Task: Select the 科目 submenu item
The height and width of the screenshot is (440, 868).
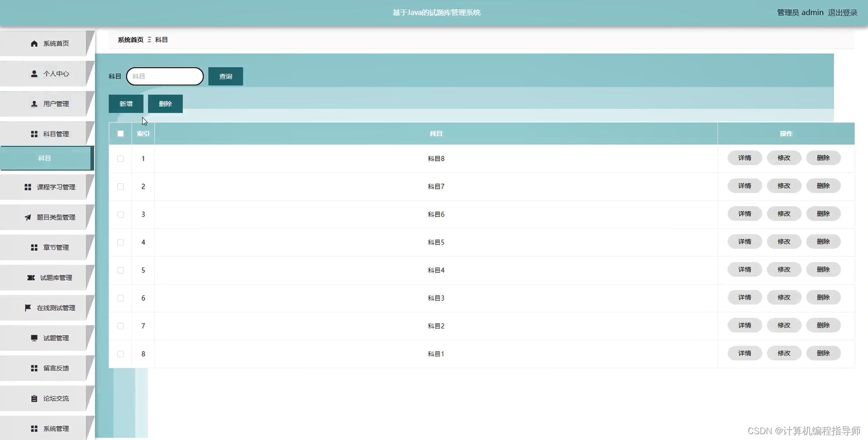Action: (46, 158)
